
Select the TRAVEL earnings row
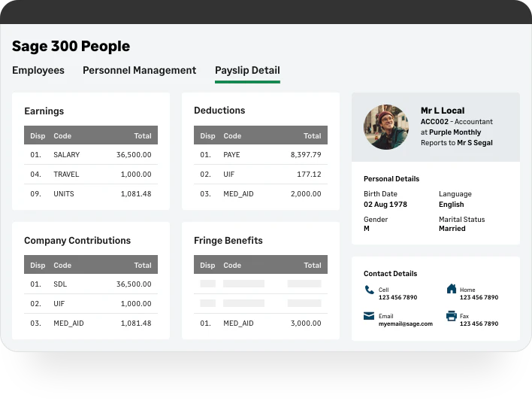[x=91, y=175]
